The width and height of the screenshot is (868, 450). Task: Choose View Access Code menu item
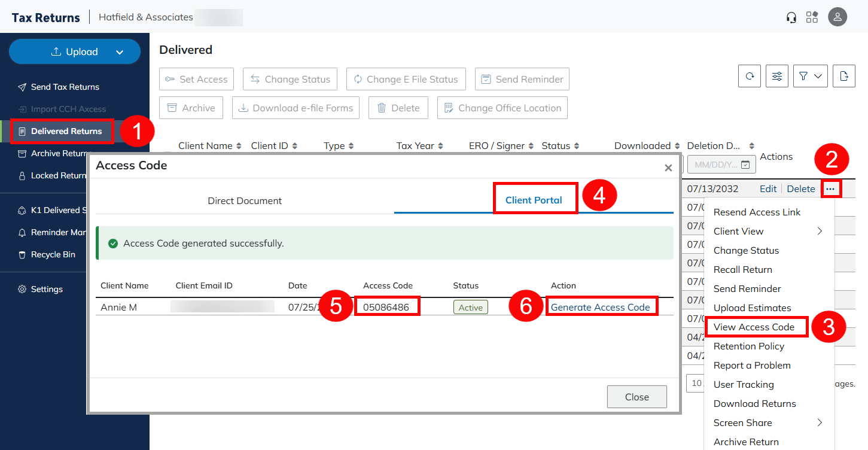[x=754, y=327]
